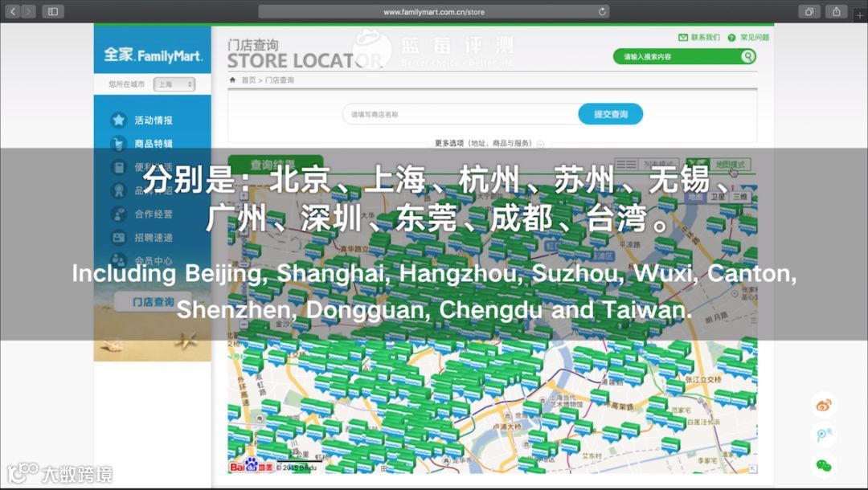Select the 地图 map type button
Viewport: 868px width, 490px height.
tap(695, 197)
